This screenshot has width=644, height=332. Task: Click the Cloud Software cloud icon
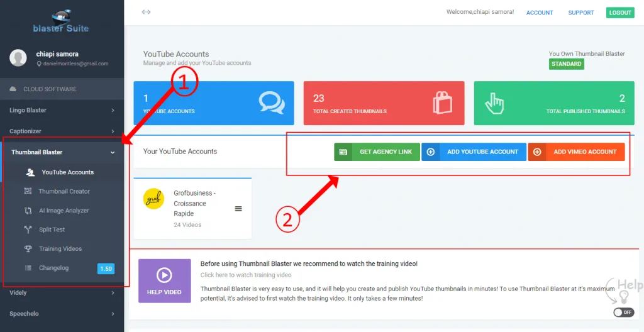(x=13, y=89)
